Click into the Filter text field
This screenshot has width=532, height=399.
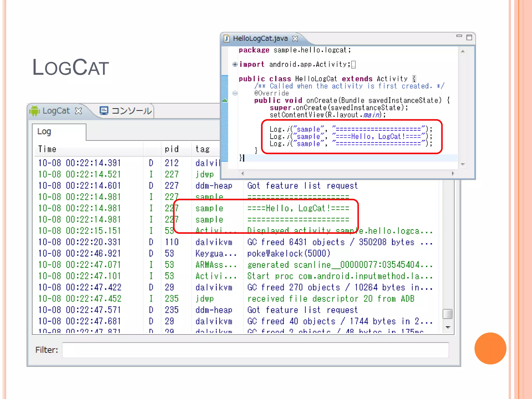(x=255, y=350)
